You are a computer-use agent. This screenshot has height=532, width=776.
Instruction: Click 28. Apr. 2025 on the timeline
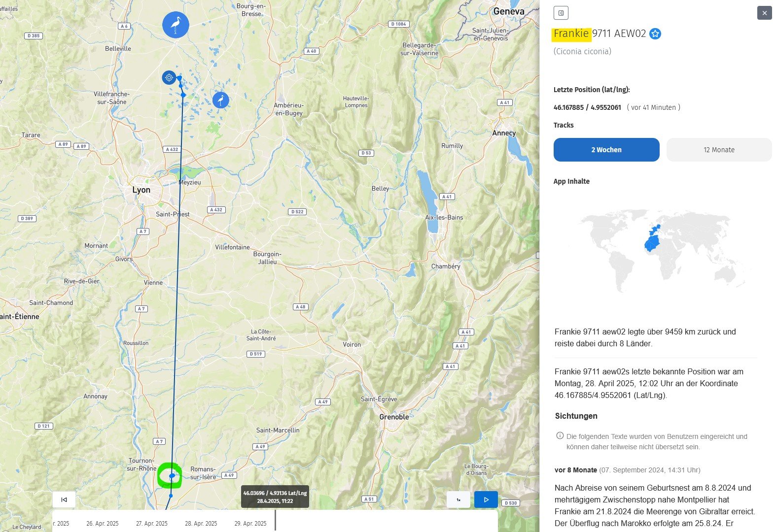[x=201, y=523]
